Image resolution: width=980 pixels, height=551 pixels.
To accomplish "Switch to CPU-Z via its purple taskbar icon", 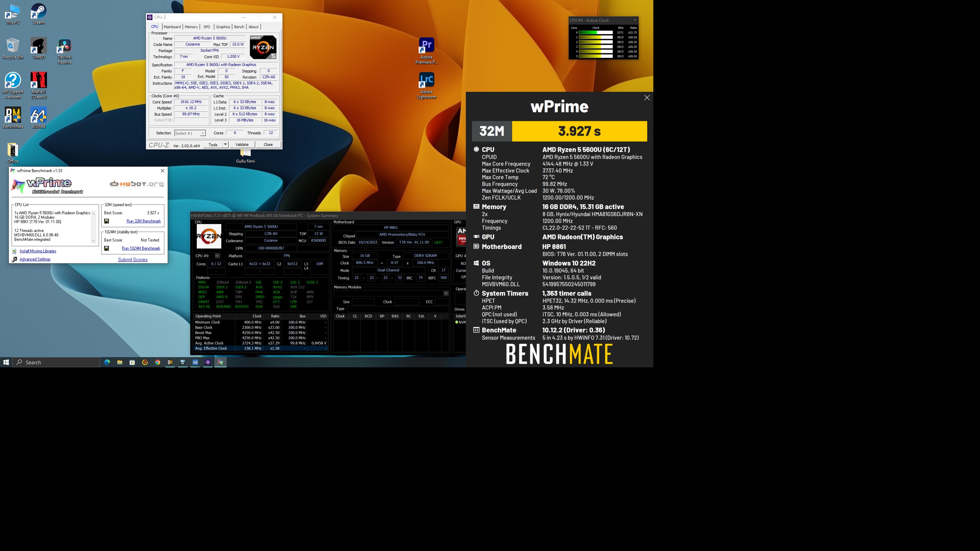I will (x=208, y=362).
